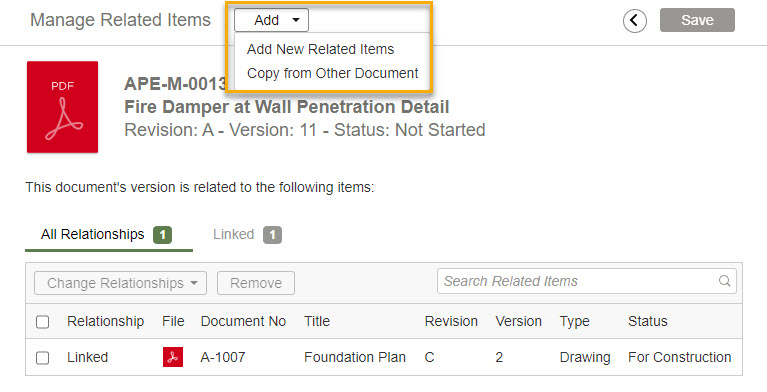This screenshot has width=767, height=392.
Task: Check the Linked A-1007 row checkbox
Action: (x=43, y=358)
